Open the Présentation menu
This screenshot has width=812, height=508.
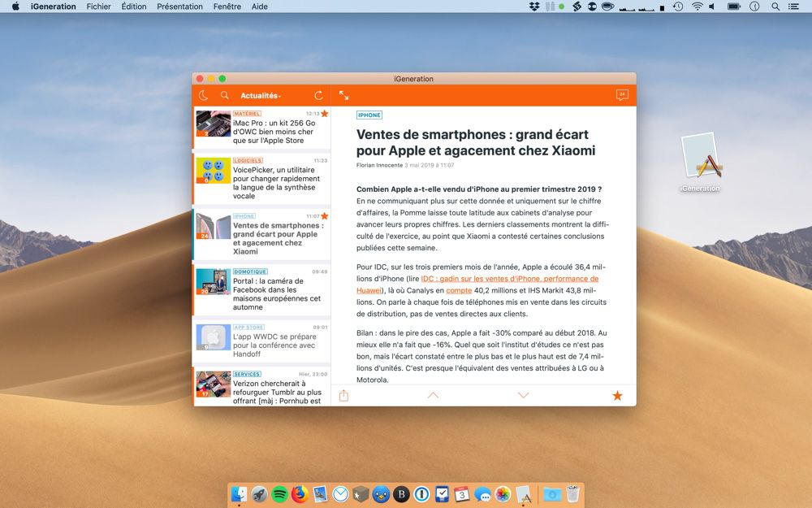click(x=179, y=7)
